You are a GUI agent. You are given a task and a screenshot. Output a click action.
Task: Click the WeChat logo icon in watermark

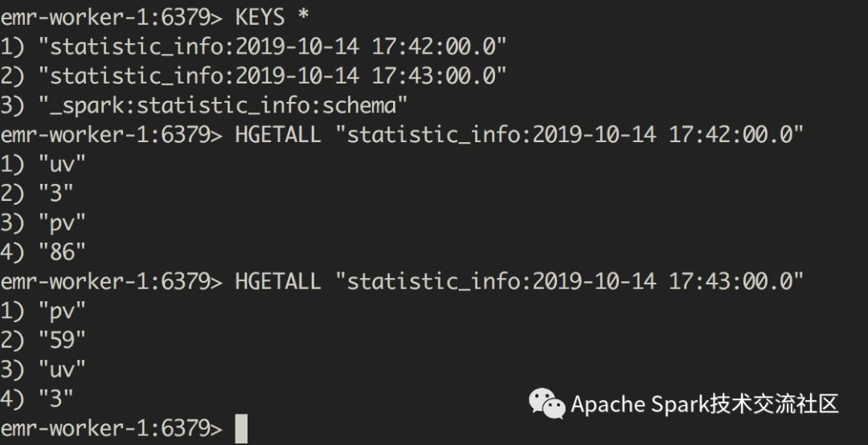(547, 403)
